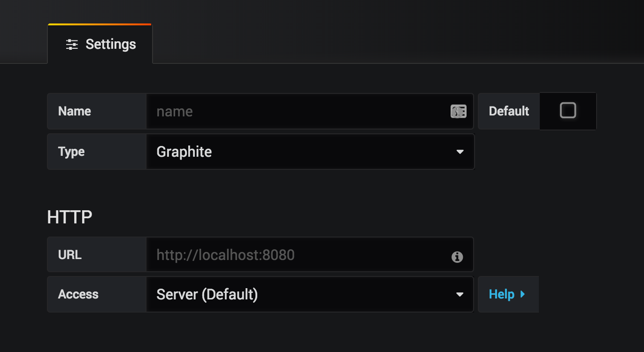Click the arrow icon beside Help
Image resolution: width=644 pixels, height=352 pixels.
click(523, 294)
